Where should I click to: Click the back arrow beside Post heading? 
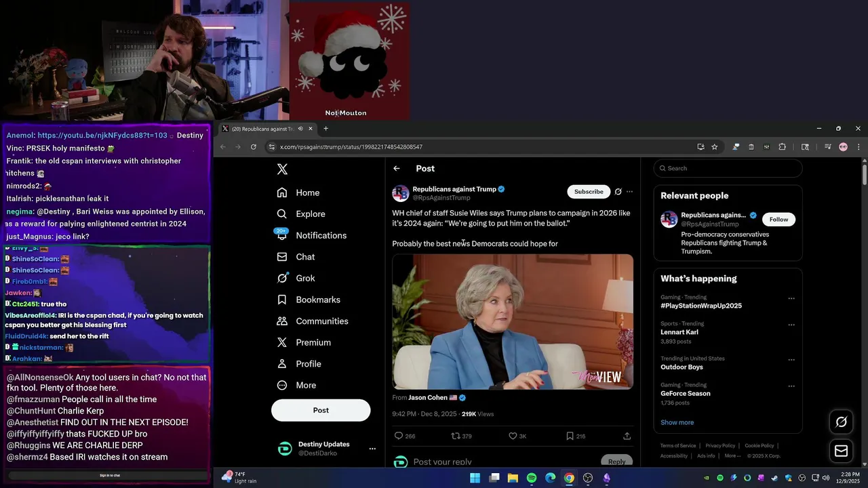(397, 169)
